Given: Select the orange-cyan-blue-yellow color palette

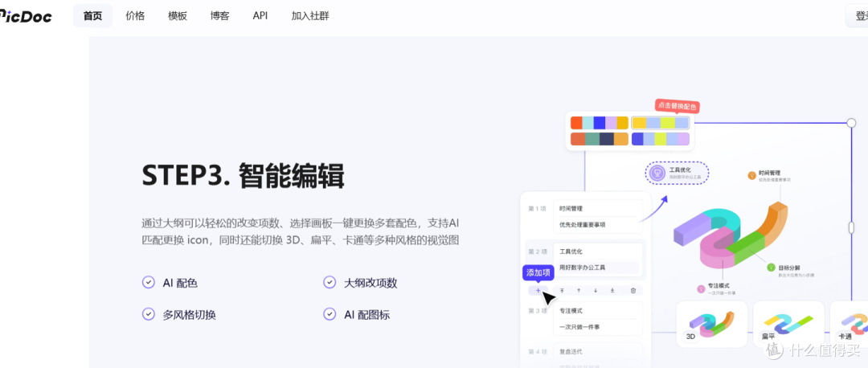Looking at the screenshot, I should coord(600,123).
